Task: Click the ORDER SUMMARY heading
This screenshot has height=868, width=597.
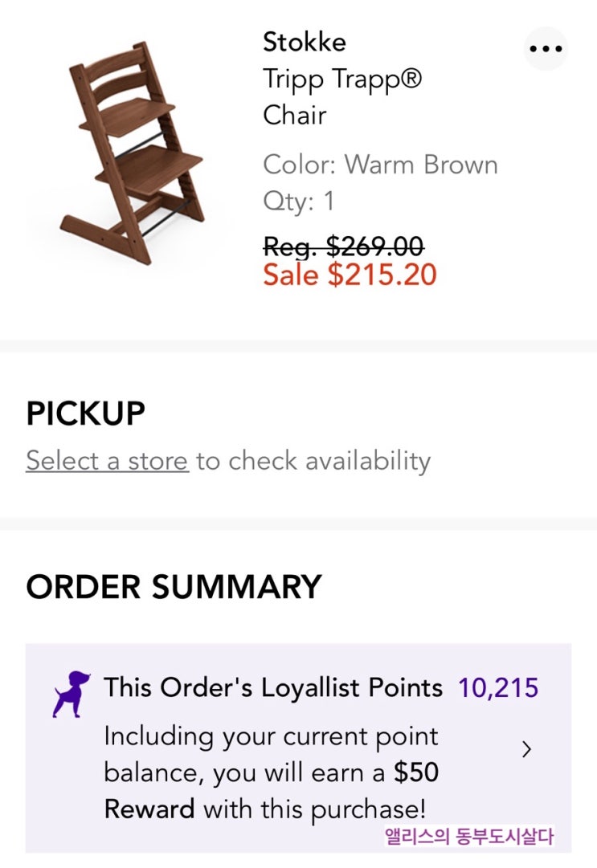Action: tap(174, 587)
